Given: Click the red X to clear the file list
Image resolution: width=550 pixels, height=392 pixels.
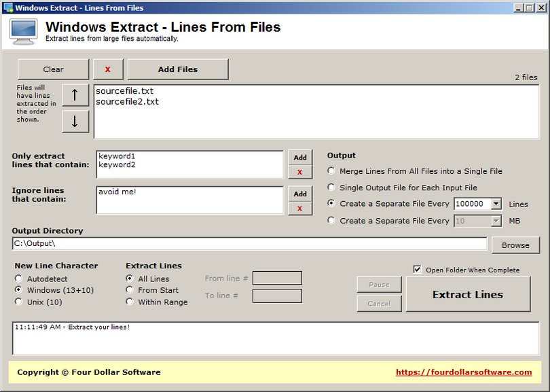Looking at the screenshot, I should pos(108,69).
